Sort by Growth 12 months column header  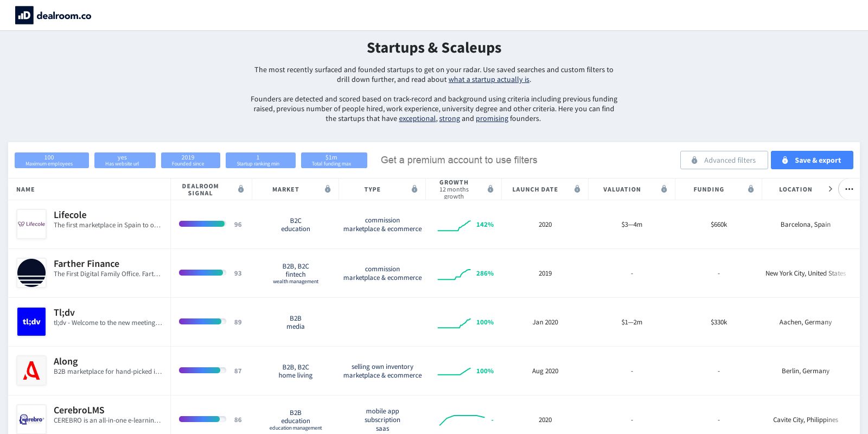[x=454, y=189]
